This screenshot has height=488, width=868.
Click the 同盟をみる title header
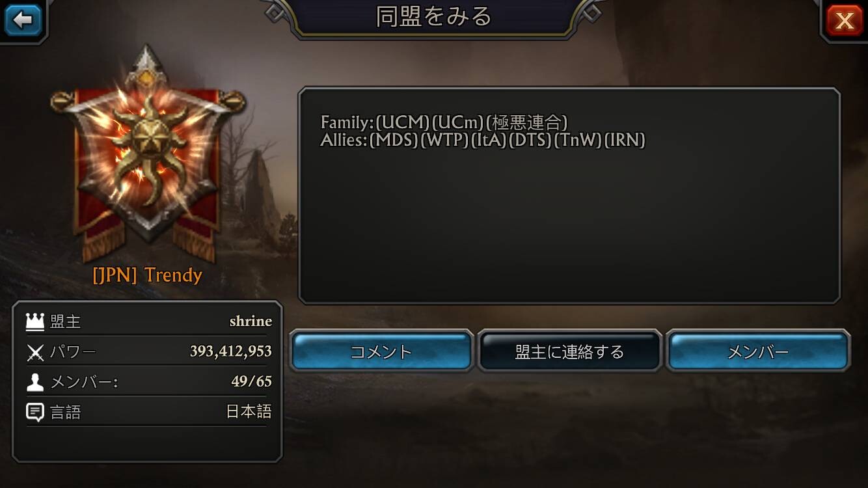tap(434, 16)
